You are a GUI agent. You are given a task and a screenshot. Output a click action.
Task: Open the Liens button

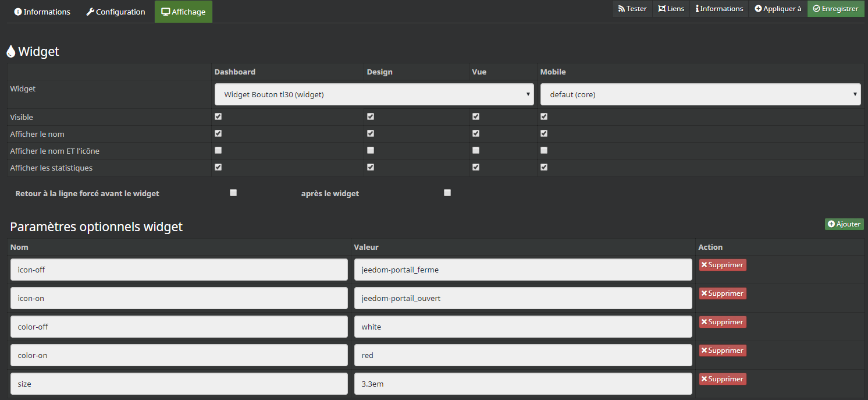pos(671,9)
